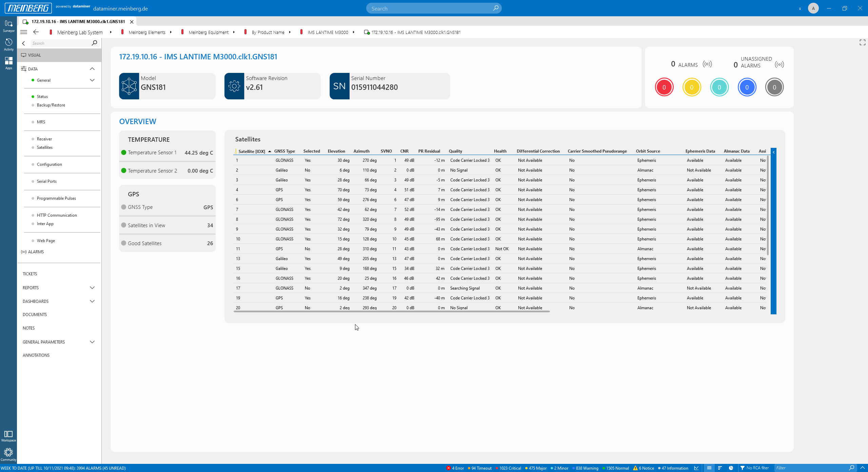Select the VISUAL page
Viewport: 868px width, 472px height.
click(59, 55)
